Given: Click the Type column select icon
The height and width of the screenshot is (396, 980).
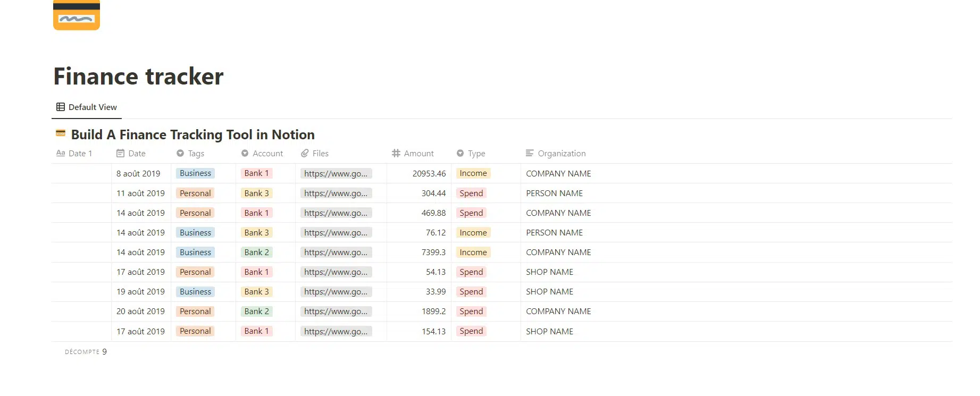Looking at the screenshot, I should click(460, 154).
